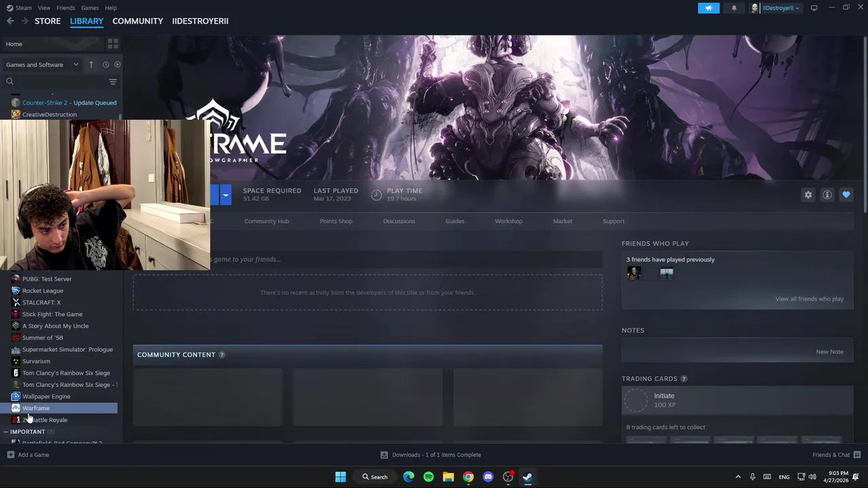The height and width of the screenshot is (488, 868).
Task: Switch library to grid view icon
Action: pos(113,44)
